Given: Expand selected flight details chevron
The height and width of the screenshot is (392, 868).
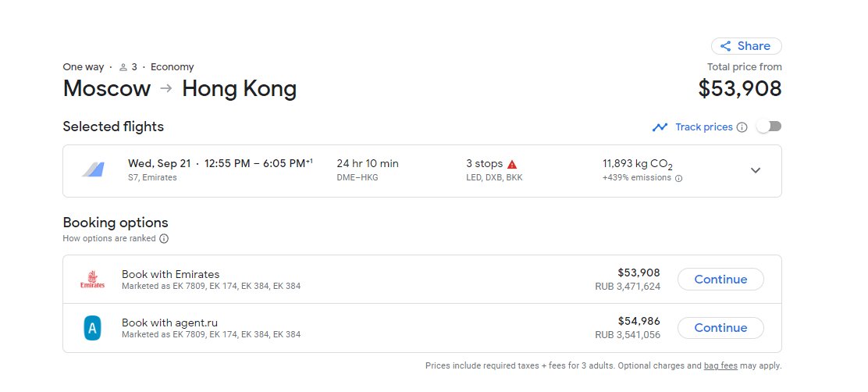Looking at the screenshot, I should (756, 170).
